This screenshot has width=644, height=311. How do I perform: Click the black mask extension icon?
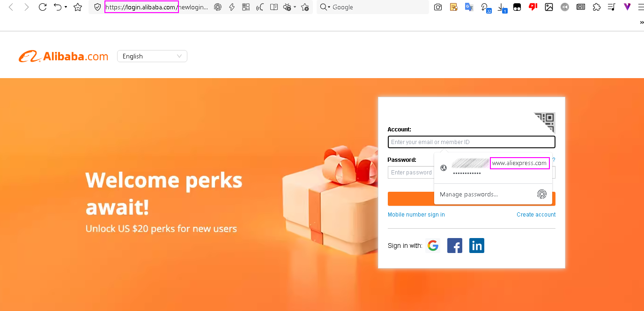pos(517,7)
